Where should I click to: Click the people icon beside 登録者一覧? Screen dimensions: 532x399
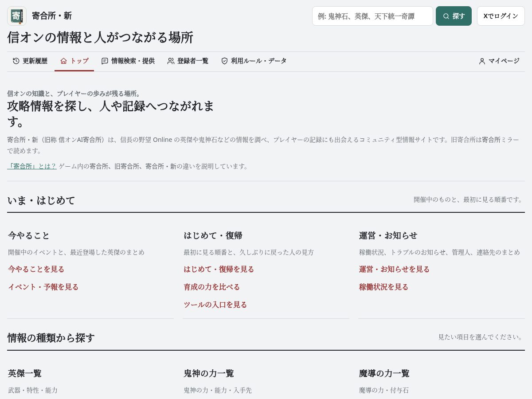[171, 61]
